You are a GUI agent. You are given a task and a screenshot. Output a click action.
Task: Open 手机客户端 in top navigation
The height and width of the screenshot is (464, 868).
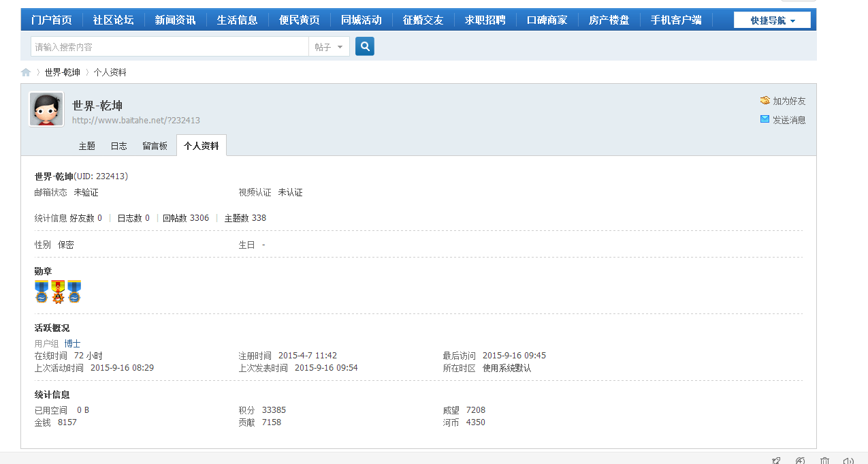click(677, 20)
